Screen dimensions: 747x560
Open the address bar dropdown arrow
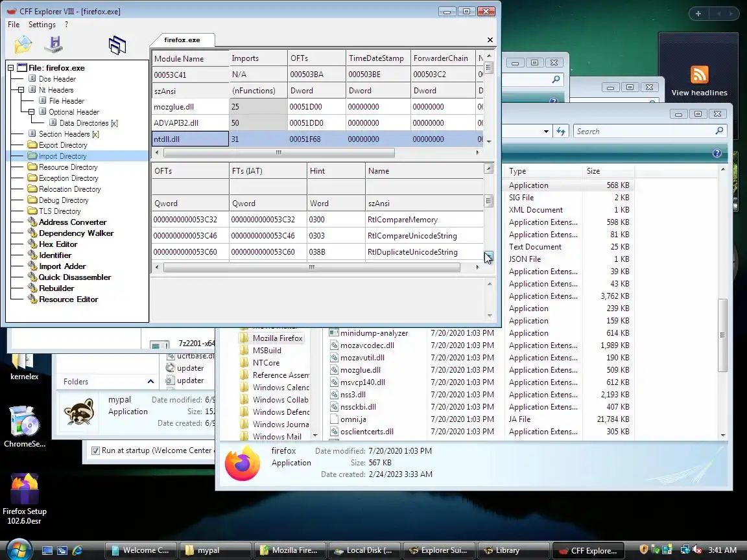[x=546, y=132]
